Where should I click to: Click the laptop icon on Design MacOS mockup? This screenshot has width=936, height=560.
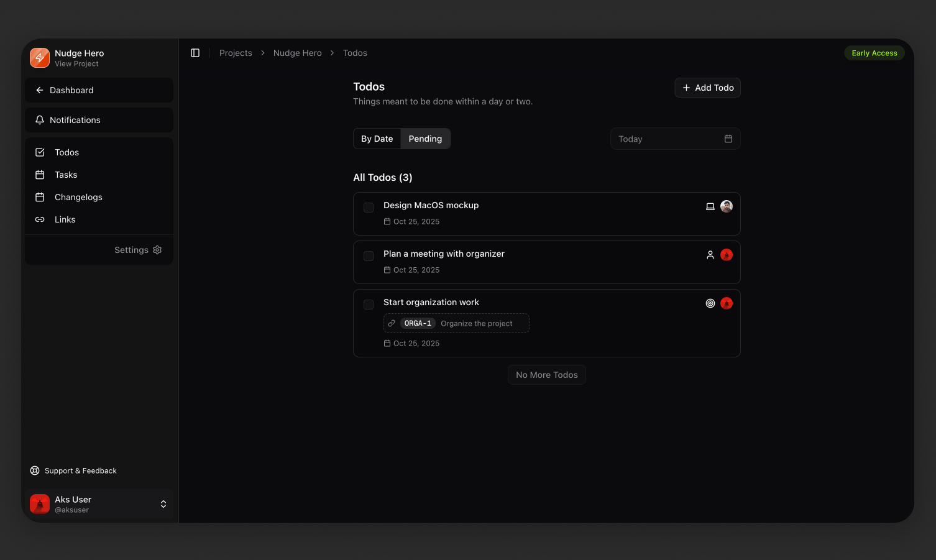click(x=710, y=206)
